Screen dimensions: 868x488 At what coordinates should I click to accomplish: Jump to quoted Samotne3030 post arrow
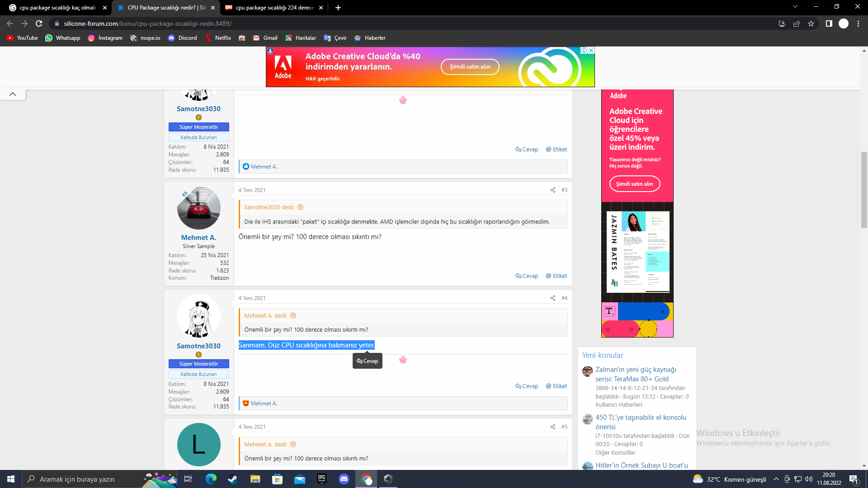(300, 207)
